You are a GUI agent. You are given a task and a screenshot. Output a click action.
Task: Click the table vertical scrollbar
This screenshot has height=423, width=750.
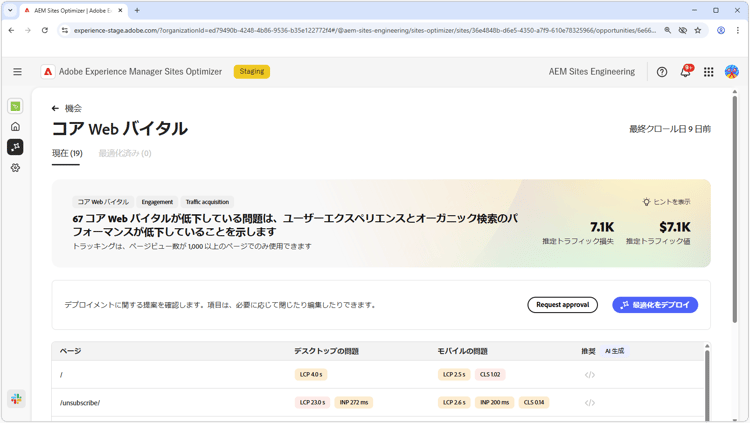(707, 383)
